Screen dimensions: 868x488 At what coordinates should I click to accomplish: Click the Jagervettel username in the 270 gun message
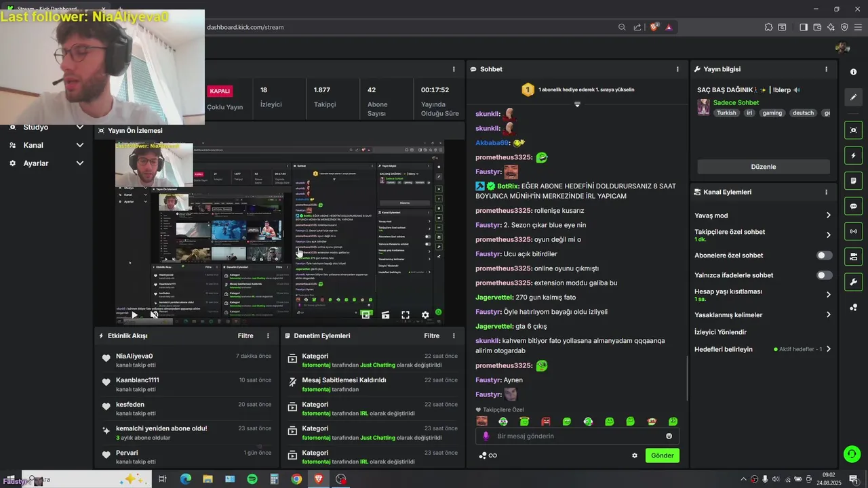[x=494, y=297]
